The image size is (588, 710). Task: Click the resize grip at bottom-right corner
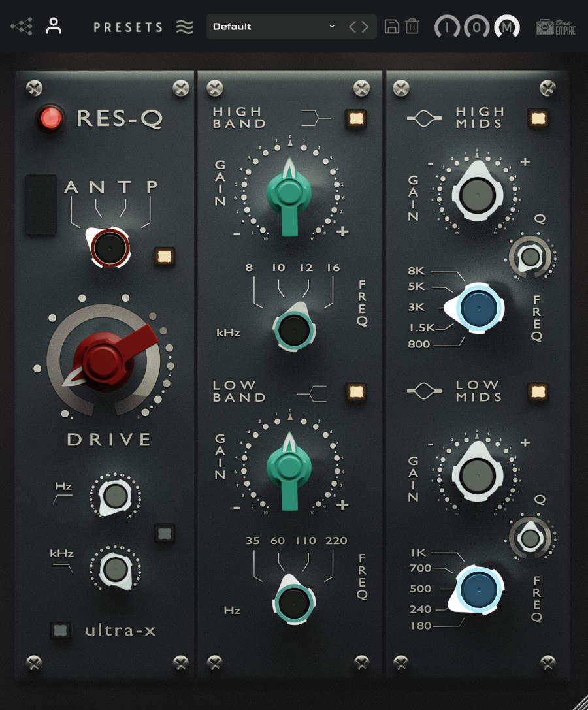[580, 702]
